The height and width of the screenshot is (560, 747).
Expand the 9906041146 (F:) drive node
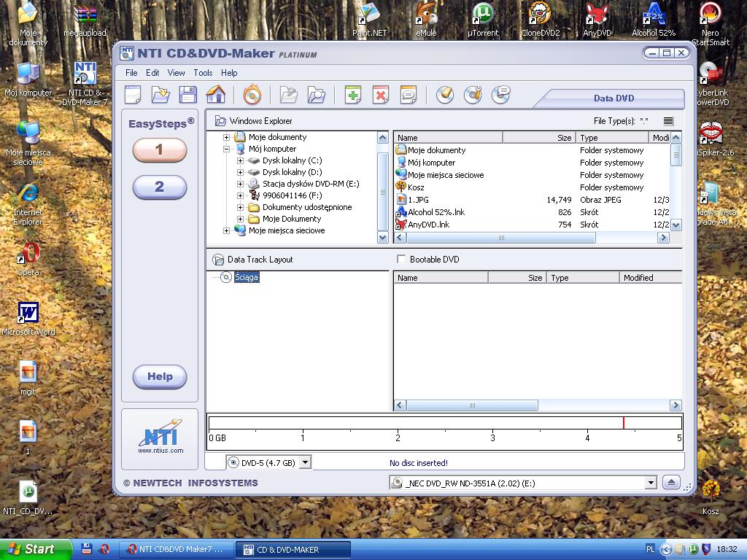240,195
